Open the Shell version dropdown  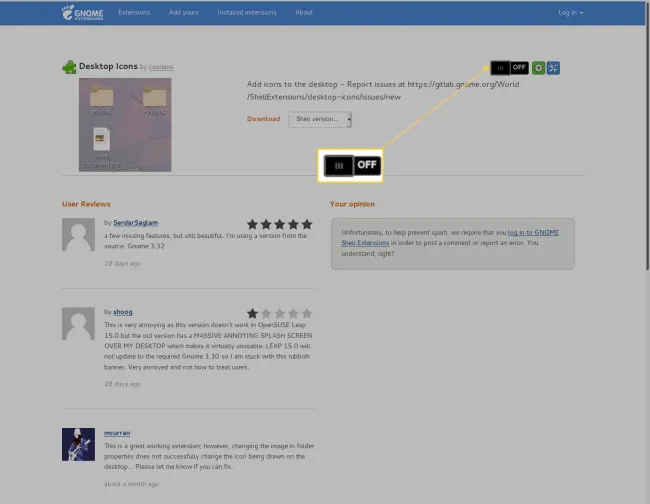[320, 119]
